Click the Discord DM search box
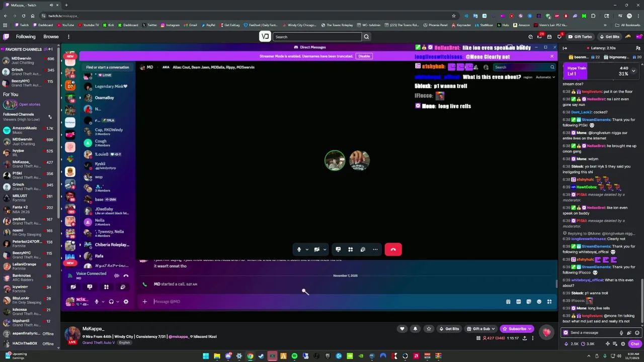Screen dimensions: 644x362 524,67
